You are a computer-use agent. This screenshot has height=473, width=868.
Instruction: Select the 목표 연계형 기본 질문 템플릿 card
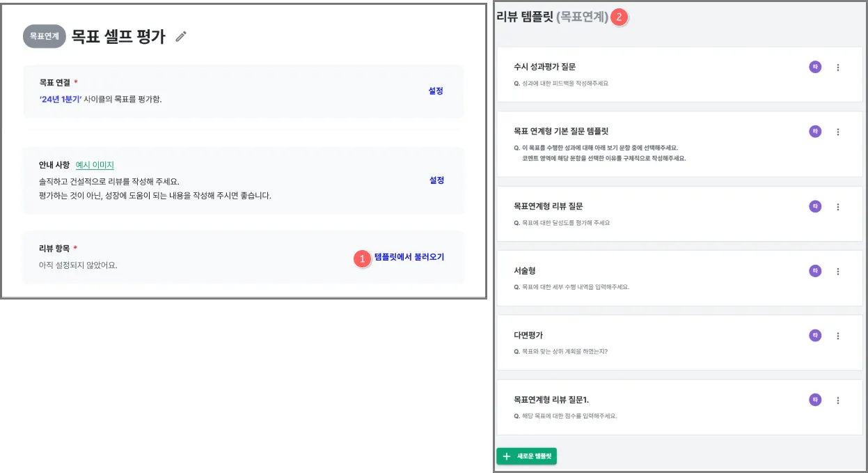coord(679,144)
